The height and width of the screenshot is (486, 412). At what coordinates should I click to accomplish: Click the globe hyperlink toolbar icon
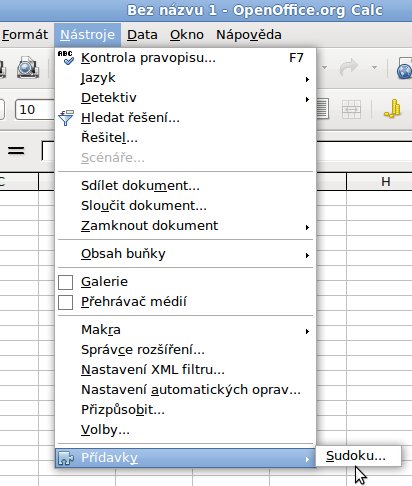coord(404,68)
